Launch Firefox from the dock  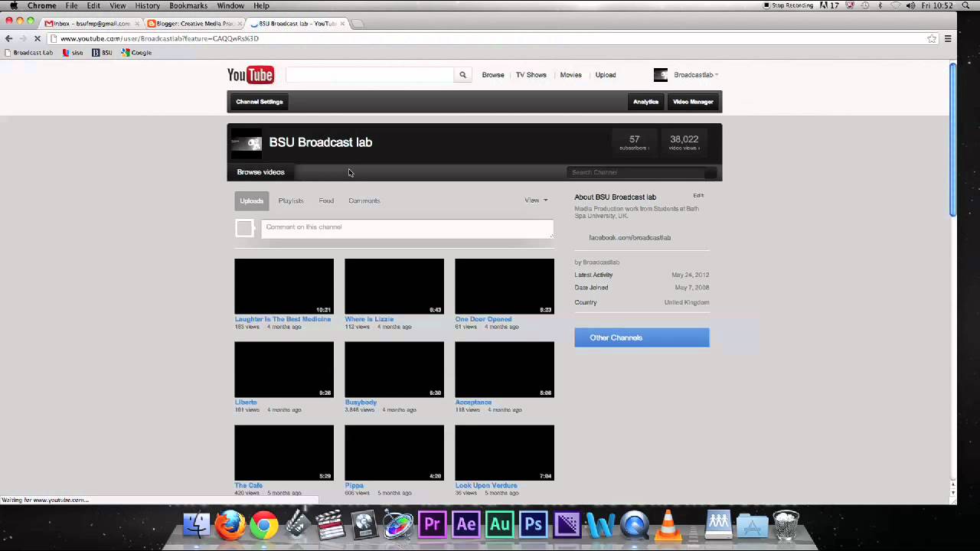(230, 525)
